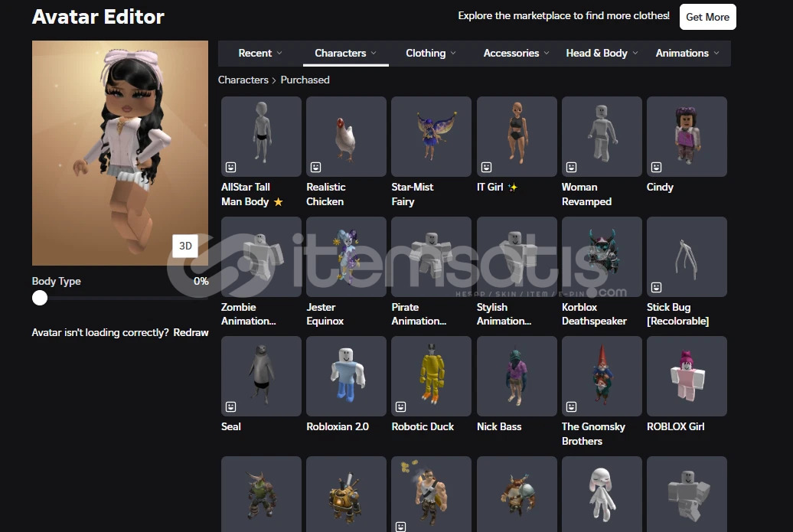Image resolution: width=793 pixels, height=532 pixels.
Task: Select the green orc character in bottom row
Action: click(262, 494)
